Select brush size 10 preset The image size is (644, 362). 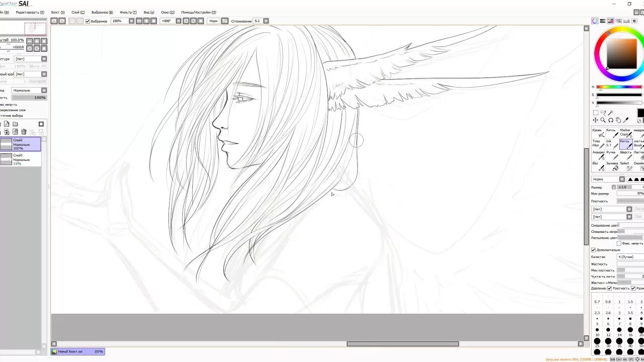pos(597,333)
